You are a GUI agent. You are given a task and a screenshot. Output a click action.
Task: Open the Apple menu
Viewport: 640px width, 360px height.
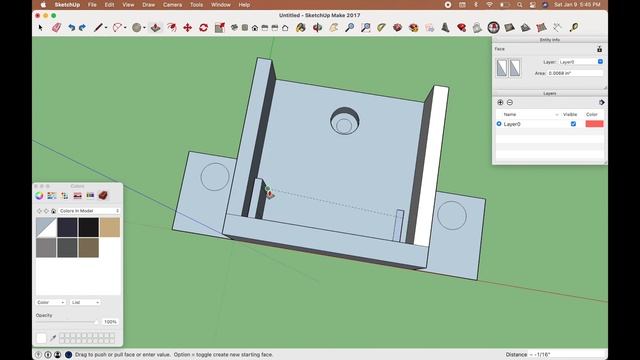click(43, 5)
